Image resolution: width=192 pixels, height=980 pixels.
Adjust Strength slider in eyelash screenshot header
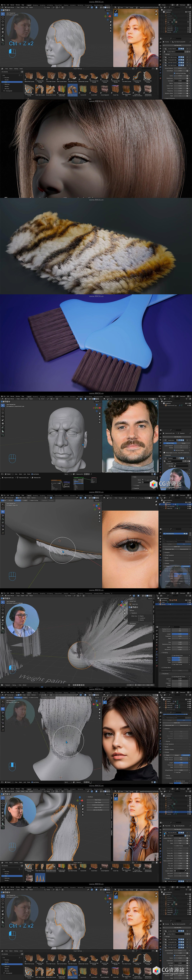coord(21,501)
